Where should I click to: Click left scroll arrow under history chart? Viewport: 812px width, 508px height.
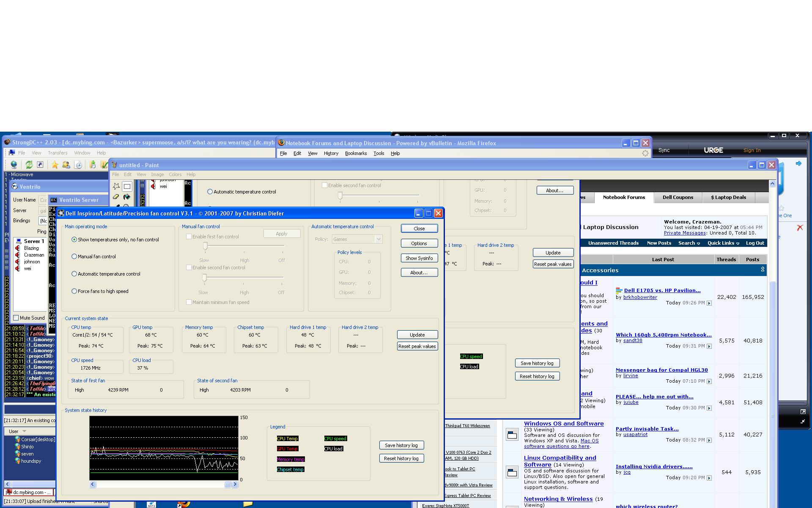click(x=93, y=485)
